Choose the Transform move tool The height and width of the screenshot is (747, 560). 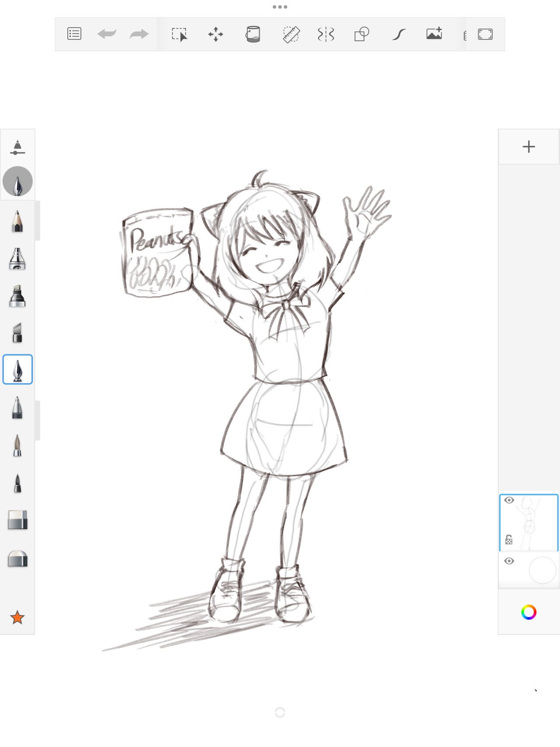tap(216, 34)
